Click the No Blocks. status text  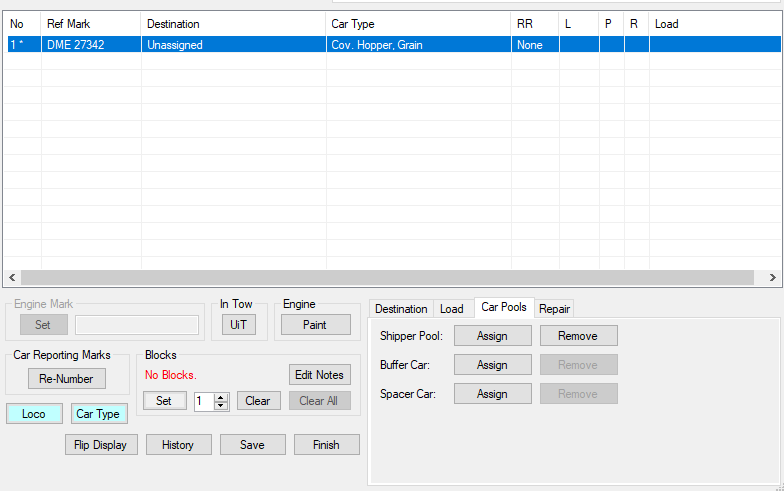click(x=171, y=375)
